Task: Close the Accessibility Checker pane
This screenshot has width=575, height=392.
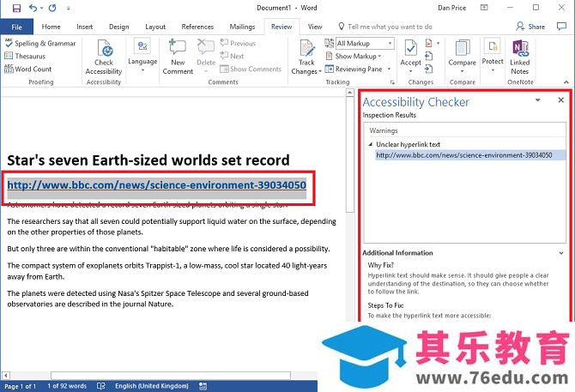Action: point(560,100)
